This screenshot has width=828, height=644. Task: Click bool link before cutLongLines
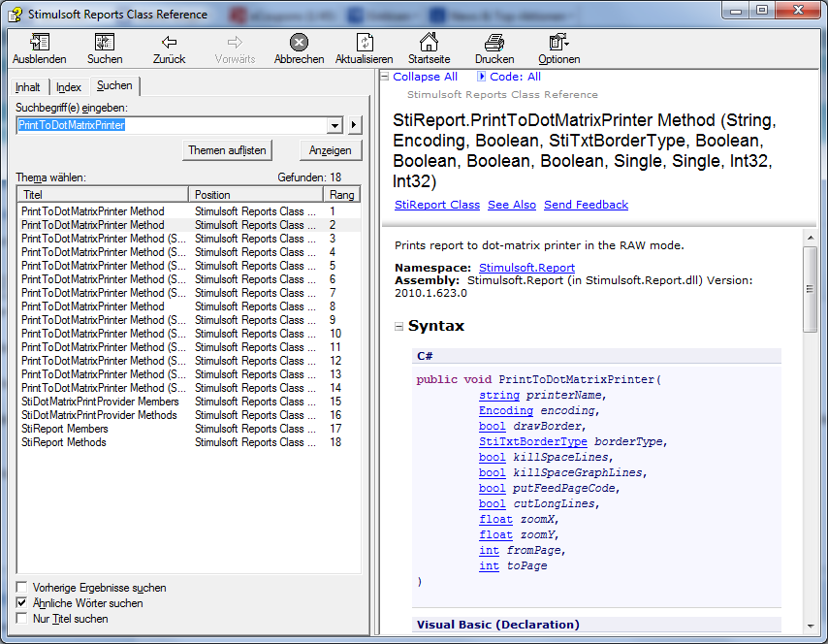[x=493, y=504]
